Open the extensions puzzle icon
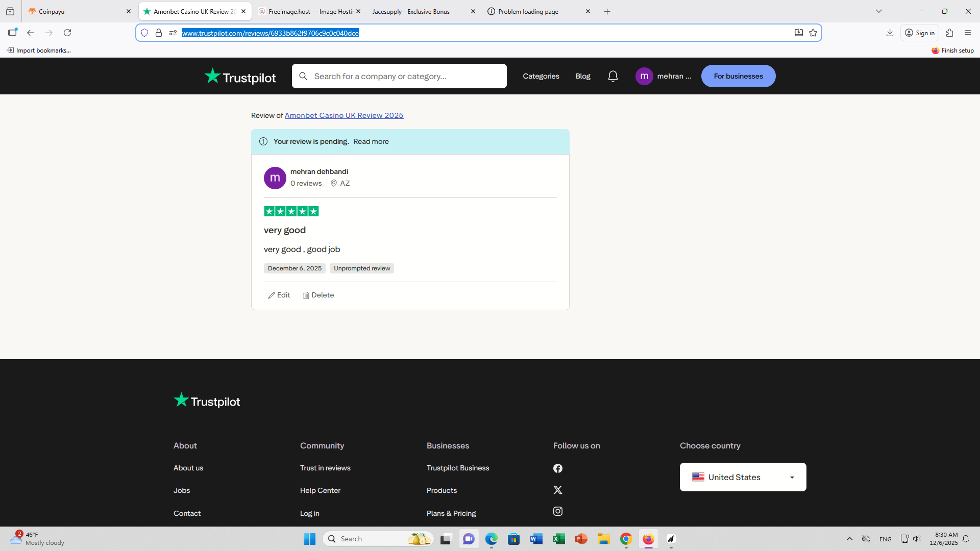Viewport: 980px width, 551px height. (949, 33)
